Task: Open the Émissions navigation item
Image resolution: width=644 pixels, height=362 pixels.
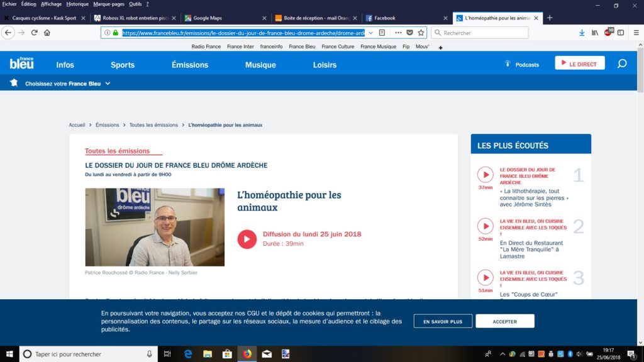Action: [x=190, y=65]
